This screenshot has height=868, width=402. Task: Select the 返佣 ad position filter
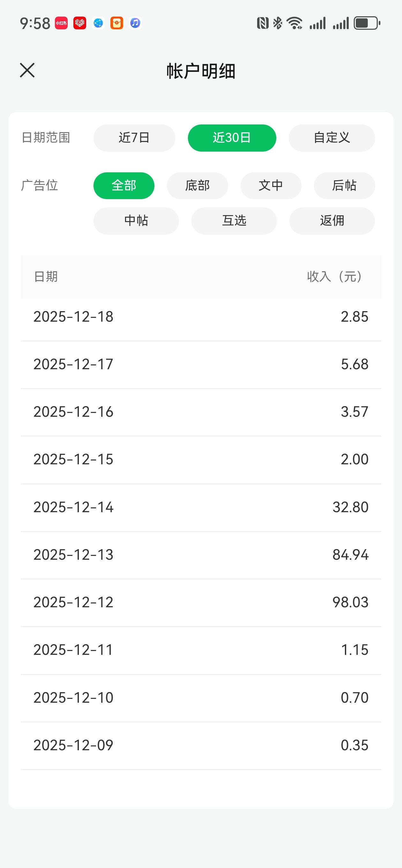pyautogui.click(x=332, y=221)
